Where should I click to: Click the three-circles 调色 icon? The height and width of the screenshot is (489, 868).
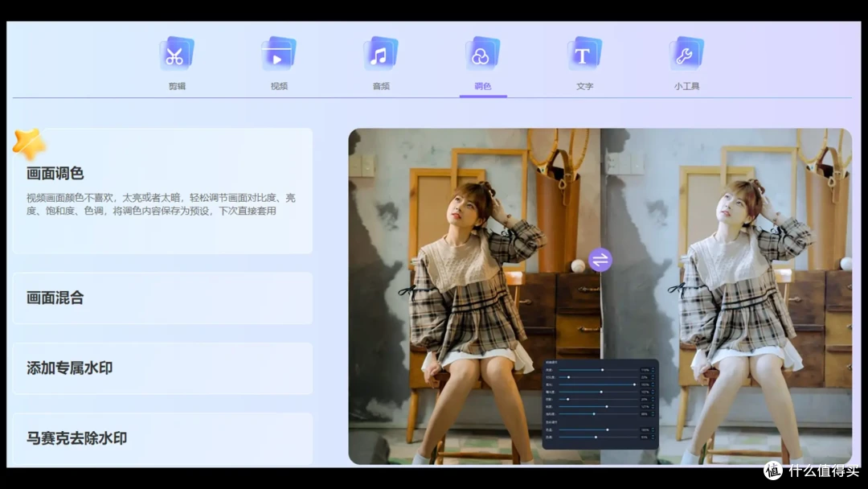[x=482, y=55]
